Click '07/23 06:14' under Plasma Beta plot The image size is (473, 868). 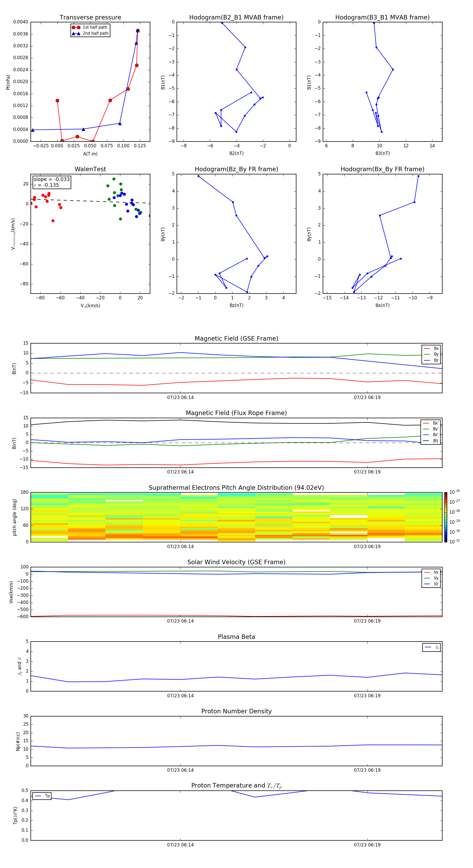click(x=181, y=696)
